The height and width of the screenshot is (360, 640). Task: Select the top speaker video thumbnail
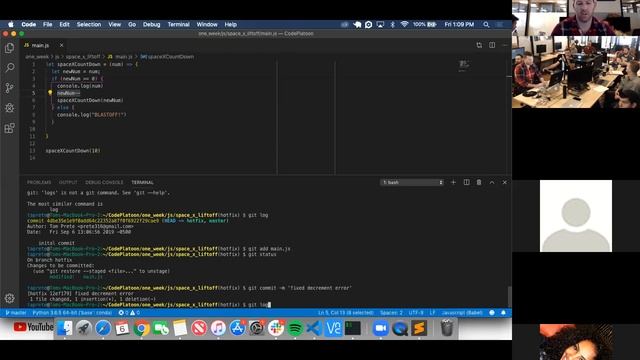coord(576,18)
